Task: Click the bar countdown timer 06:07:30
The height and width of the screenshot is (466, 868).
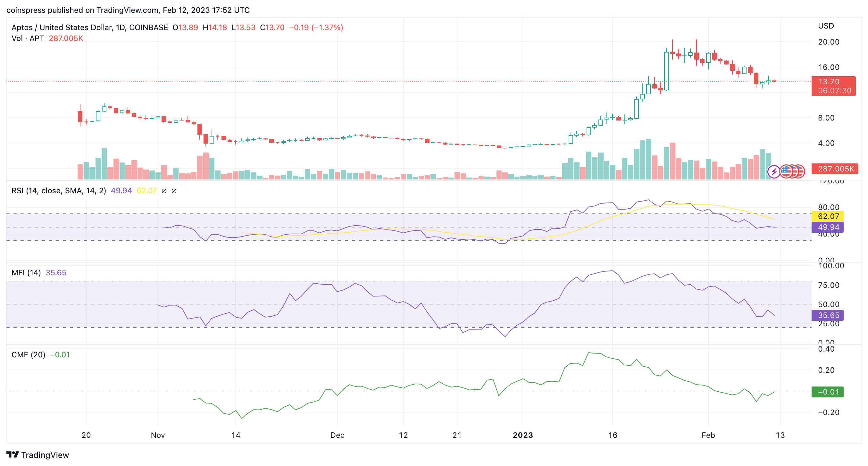Action: click(x=835, y=91)
